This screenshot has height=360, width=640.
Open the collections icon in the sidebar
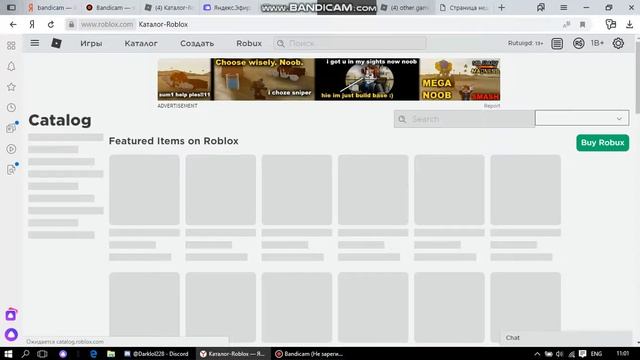point(11,128)
